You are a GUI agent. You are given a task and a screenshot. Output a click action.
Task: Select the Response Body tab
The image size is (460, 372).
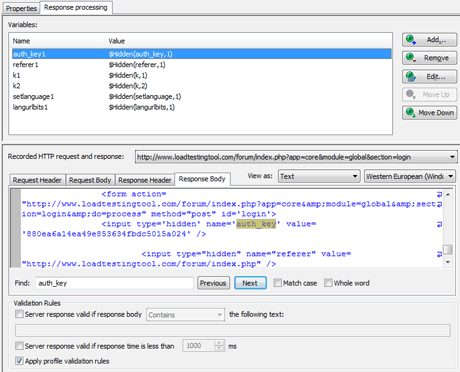202,179
